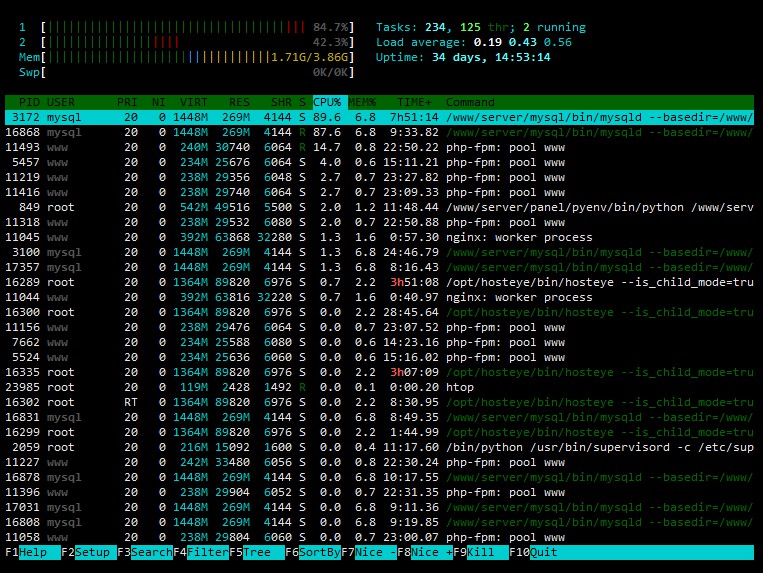Sort by the NI column header
Viewport: 763px width, 573px height.
159,103
